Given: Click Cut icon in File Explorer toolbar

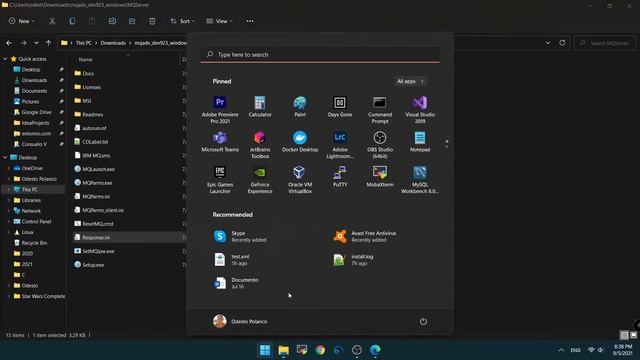Looking at the screenshot, I should [x=52, y=21].
